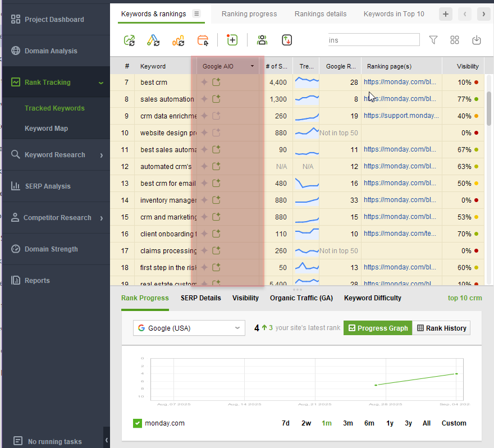Click the keyword table vertical scrollbar
This screenshot has width=494, height=448.
pos(488,109)
